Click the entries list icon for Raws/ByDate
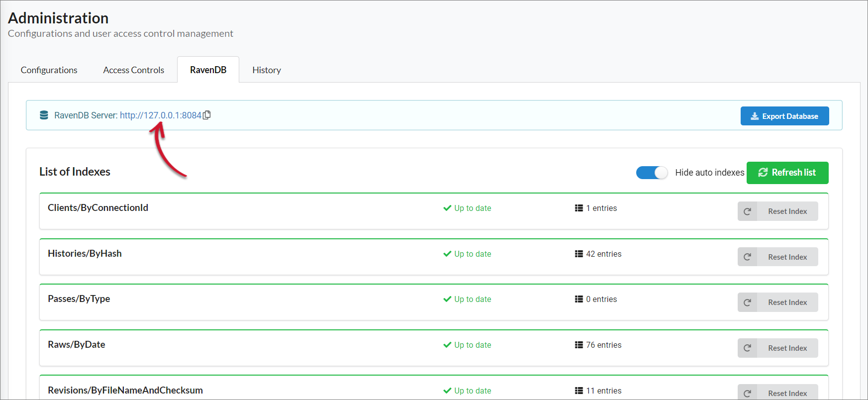 (x=579, y=345)
